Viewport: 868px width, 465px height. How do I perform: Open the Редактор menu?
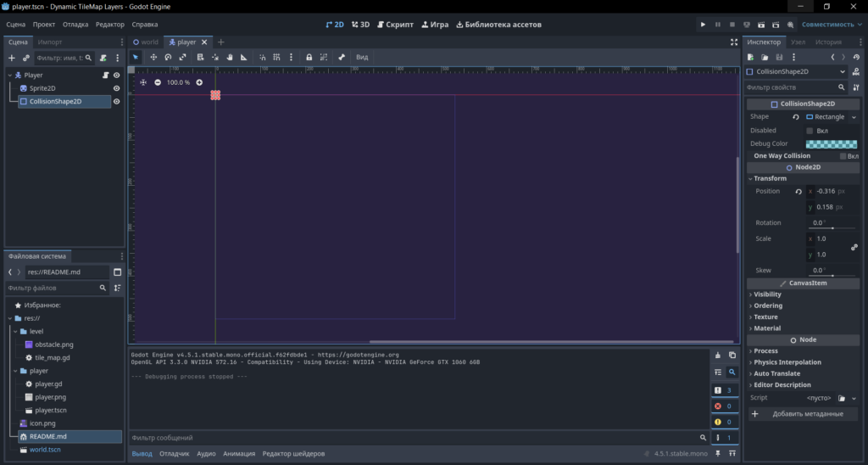(x=110, y=25)
